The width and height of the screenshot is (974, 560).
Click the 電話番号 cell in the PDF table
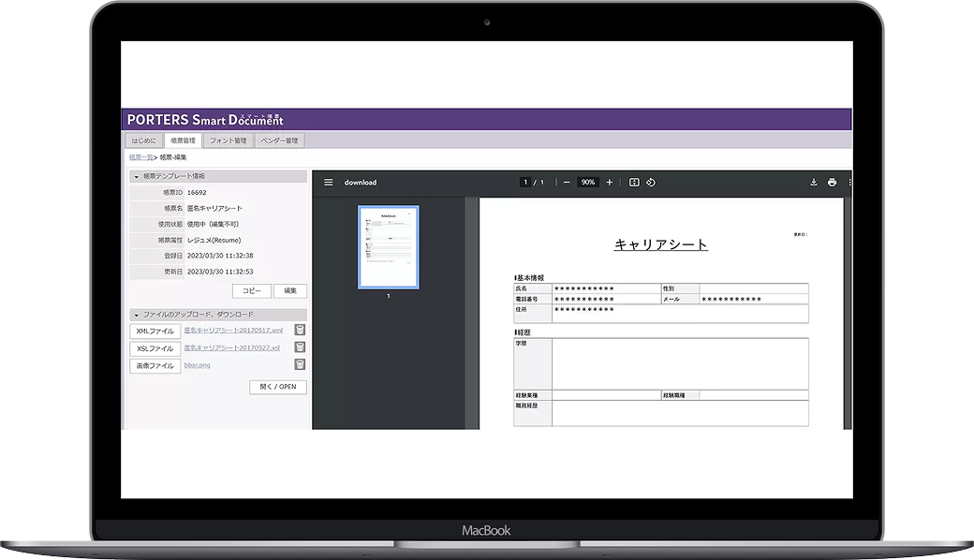pyautogui.click(x=533, y=300)
